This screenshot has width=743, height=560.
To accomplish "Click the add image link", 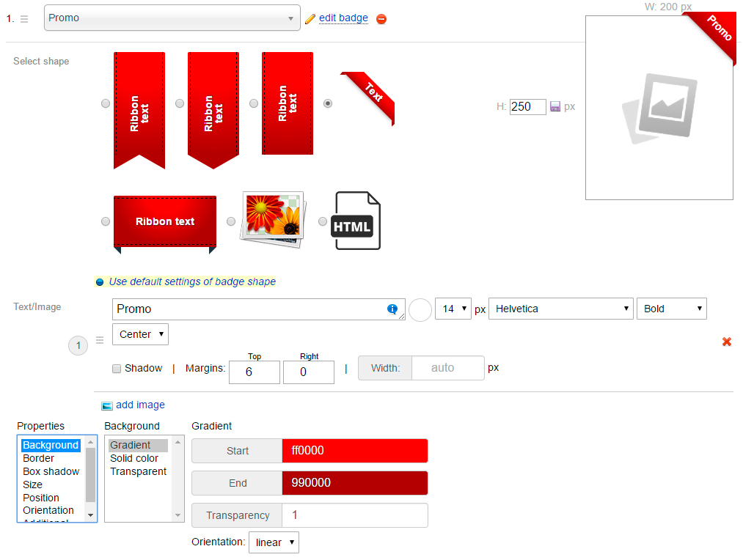I will [140, 405].
